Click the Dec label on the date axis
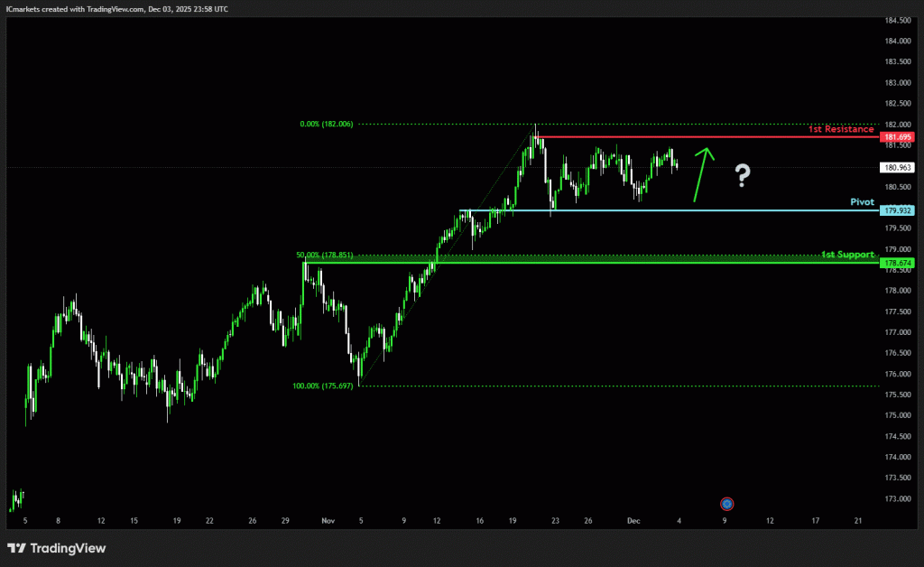The height and width of the screenshot is (567, 924). coord(632,520)
